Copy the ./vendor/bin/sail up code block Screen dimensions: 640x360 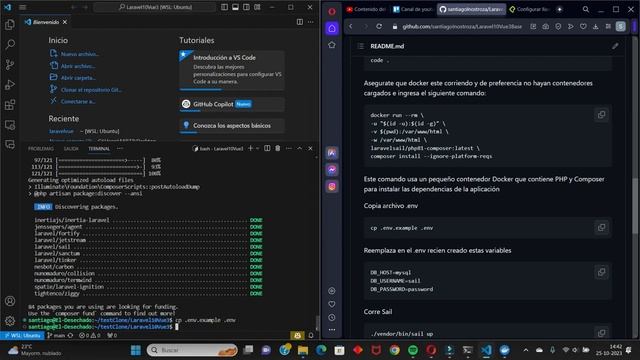pyautogui.click(x=601, y=333)
